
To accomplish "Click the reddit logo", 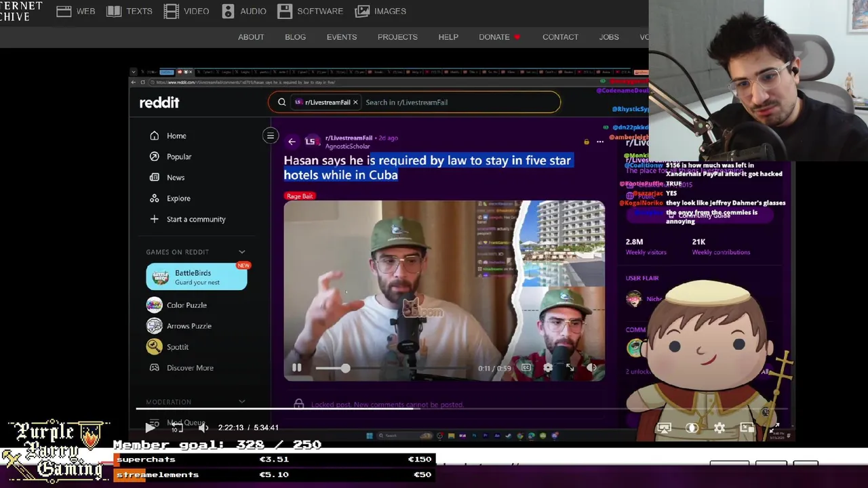I will (x=159, y=102).
